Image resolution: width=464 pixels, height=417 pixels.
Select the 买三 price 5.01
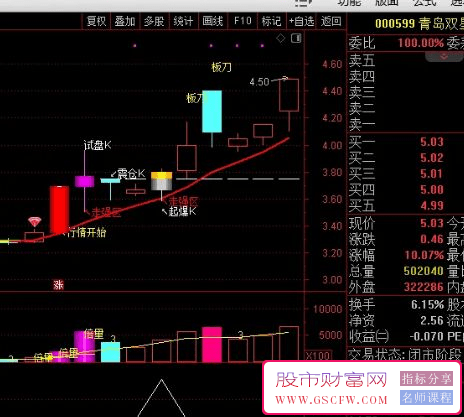pos(432,174)
